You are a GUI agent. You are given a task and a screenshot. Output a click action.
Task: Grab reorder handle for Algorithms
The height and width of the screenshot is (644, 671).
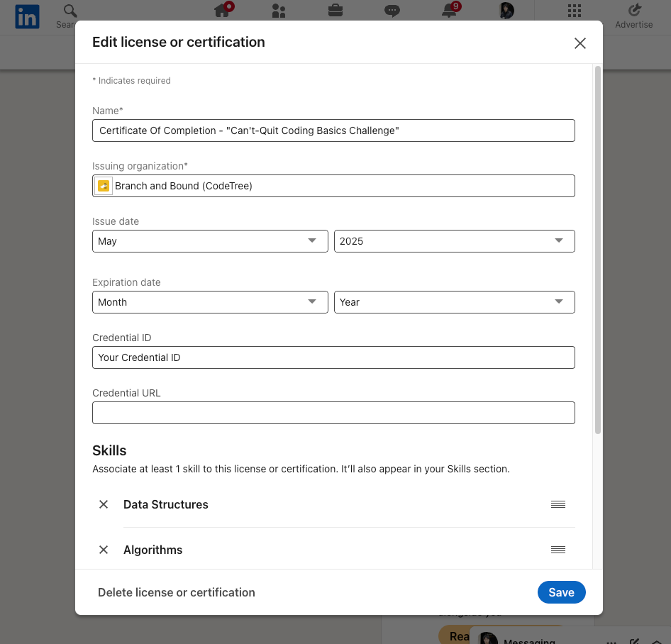click(x=558, y=550)
